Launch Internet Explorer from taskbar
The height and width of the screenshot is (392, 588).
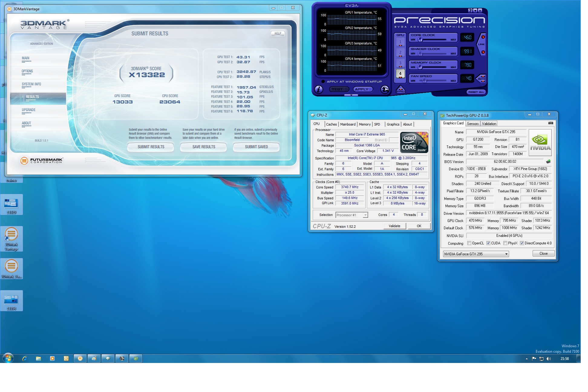(x=24, y=358)
